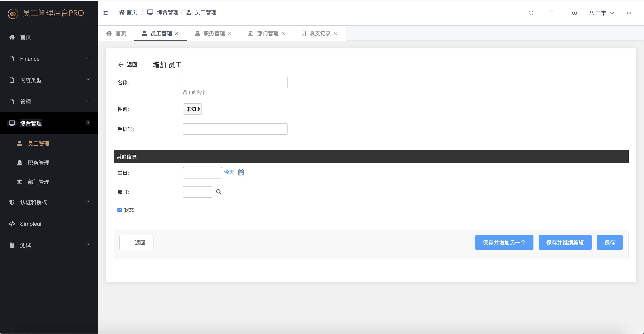Expand the Finance sidebar menu

pos(49,59)
